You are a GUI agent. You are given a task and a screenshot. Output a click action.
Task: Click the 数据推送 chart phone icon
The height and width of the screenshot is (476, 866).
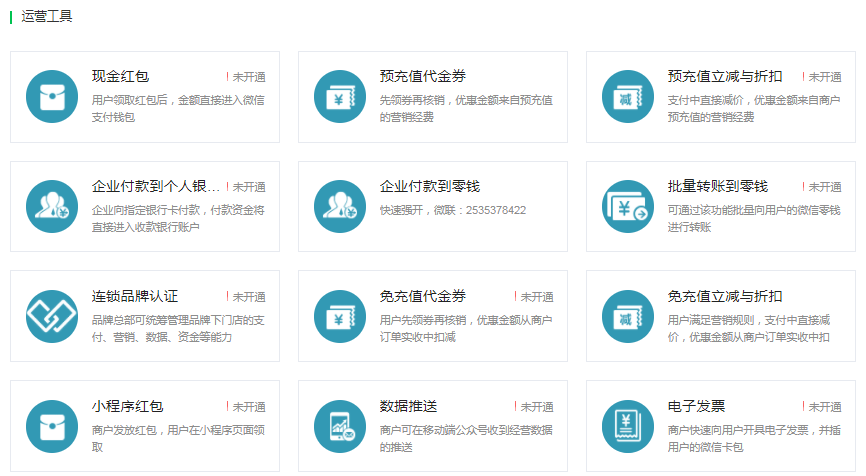click(340, 426)
